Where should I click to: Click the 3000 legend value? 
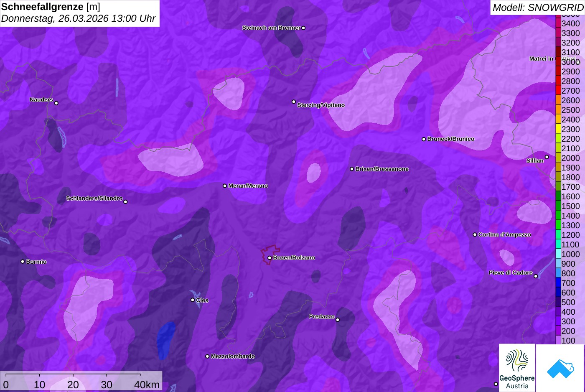coord(570,62)
